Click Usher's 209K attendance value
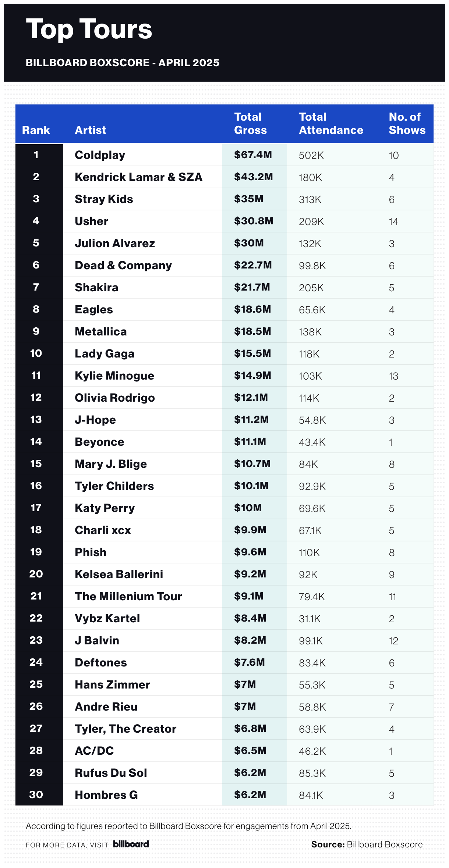Image resolution: width=449 pixels, height=868 pixels. (x=311, y=221)
